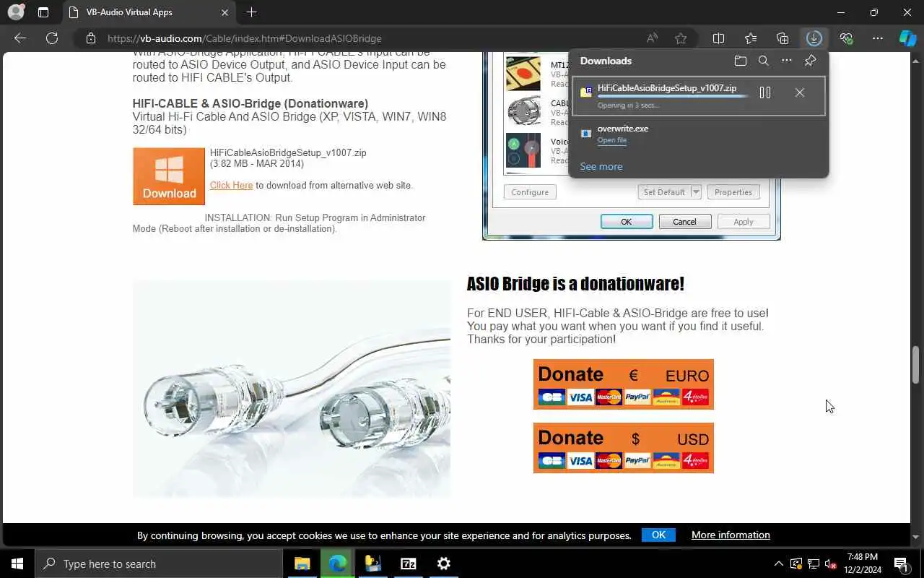Screen dimensions: 924x578
Task: Click HiFiCableAsioBridgeSetup_v1007.zip in Downloads
Action: click(x=667, y=88)
